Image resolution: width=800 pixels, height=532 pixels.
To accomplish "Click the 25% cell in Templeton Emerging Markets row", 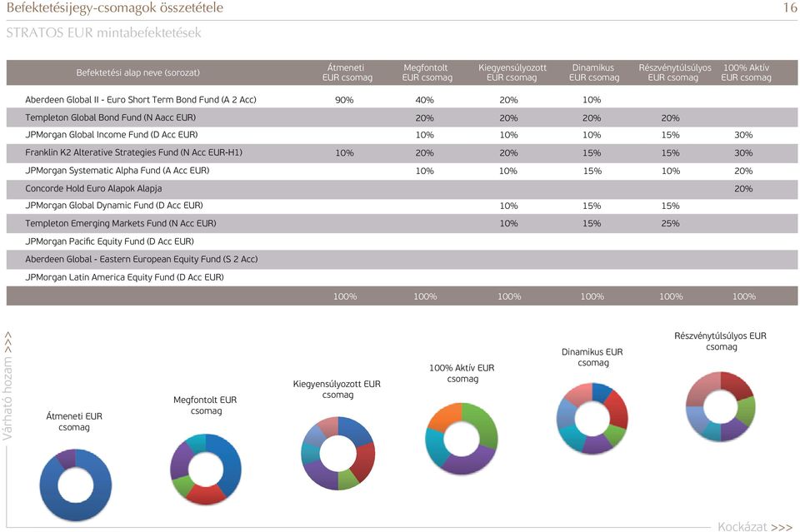I will 670,223.
